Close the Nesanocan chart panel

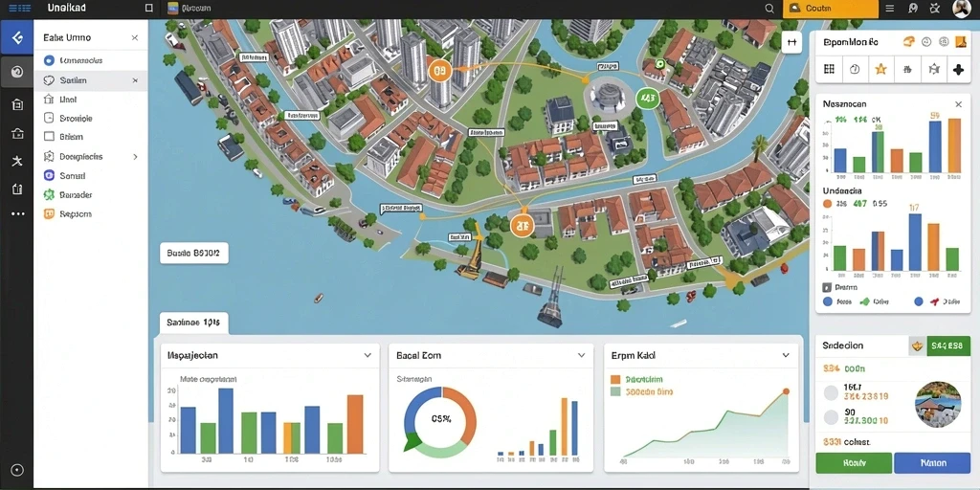[958, 104]
